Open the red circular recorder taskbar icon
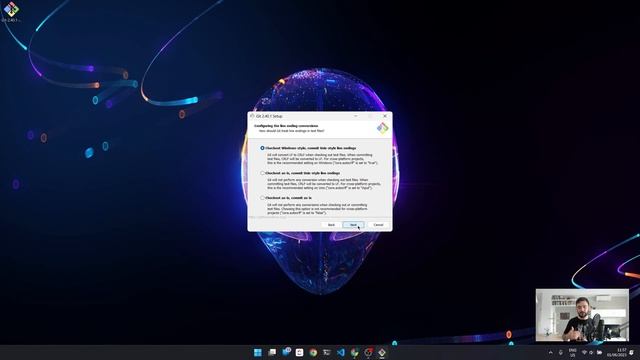The width and height of the screenshot is (640, 360). click(x=368, y=353)
